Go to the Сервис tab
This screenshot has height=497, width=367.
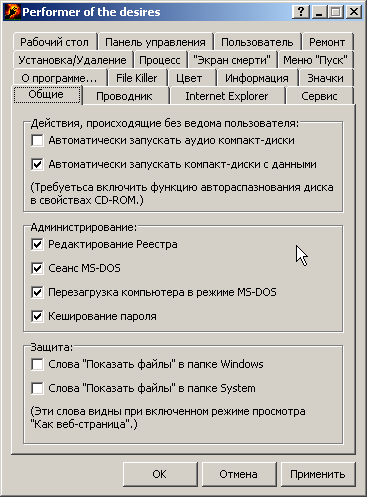coord(319,96)
